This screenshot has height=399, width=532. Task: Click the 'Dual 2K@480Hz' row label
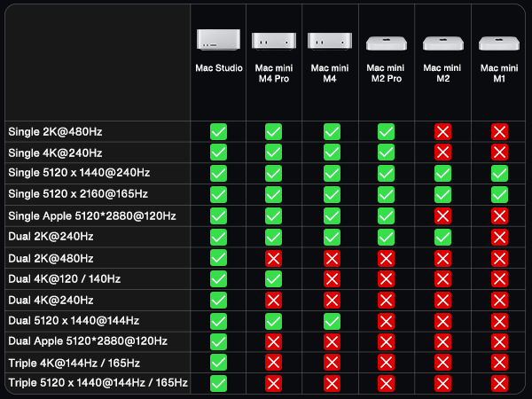[51, 259]
